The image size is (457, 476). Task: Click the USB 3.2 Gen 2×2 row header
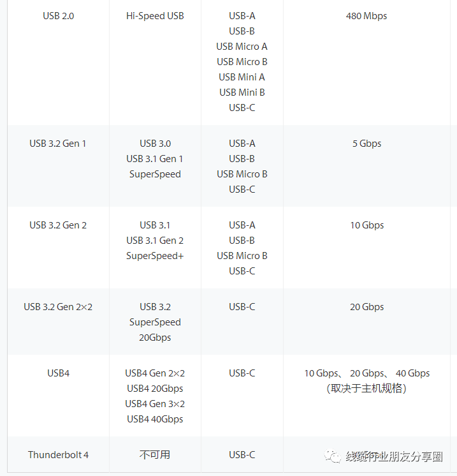coord(58,306)
